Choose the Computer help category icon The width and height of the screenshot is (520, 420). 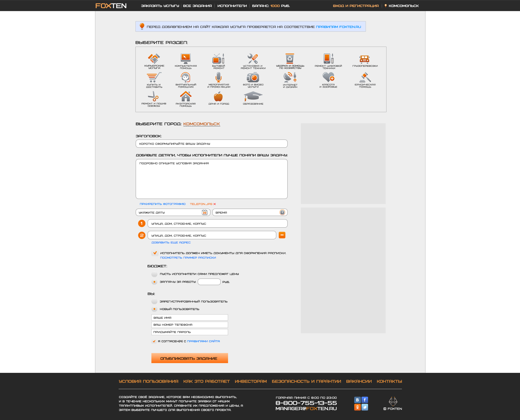(x=186, y=59)
